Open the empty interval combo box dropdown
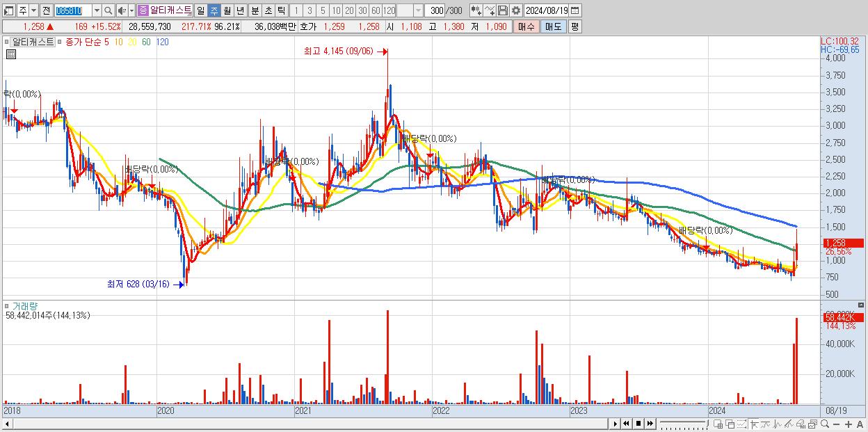This screenshot has height=432, width=868. click(418, 10)
